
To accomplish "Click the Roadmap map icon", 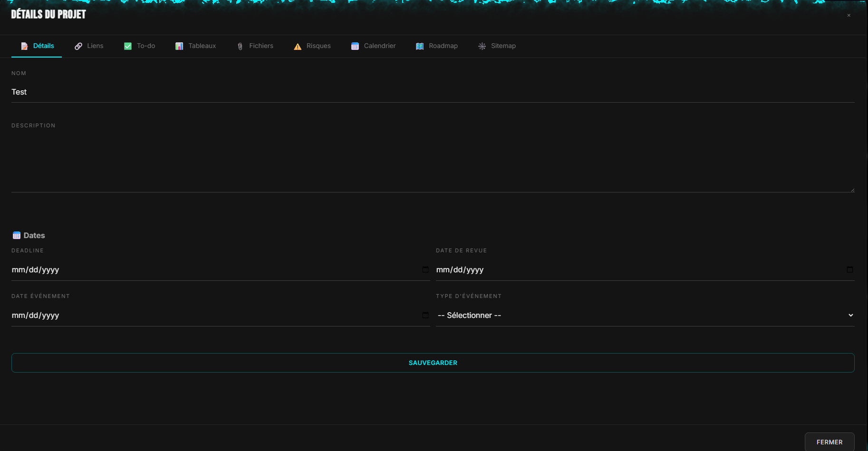I will pyautogui.click(x=420, y=46).
